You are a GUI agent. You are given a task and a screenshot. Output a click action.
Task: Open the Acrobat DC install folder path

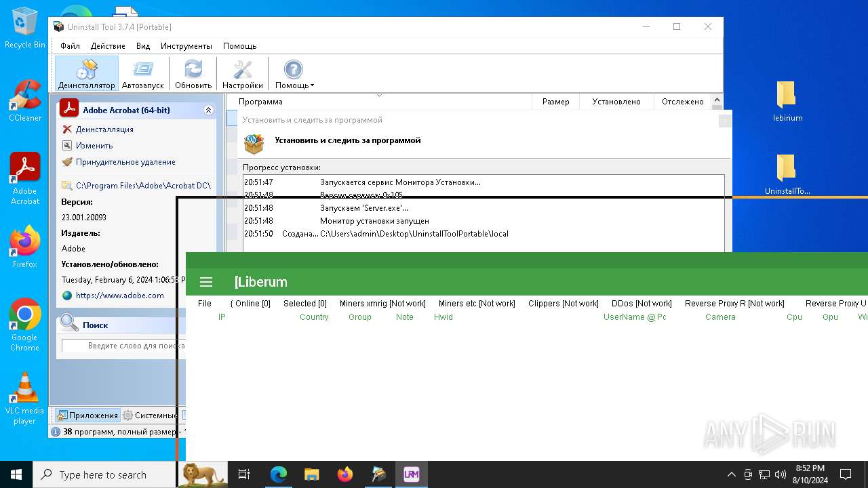coord(143,186)
